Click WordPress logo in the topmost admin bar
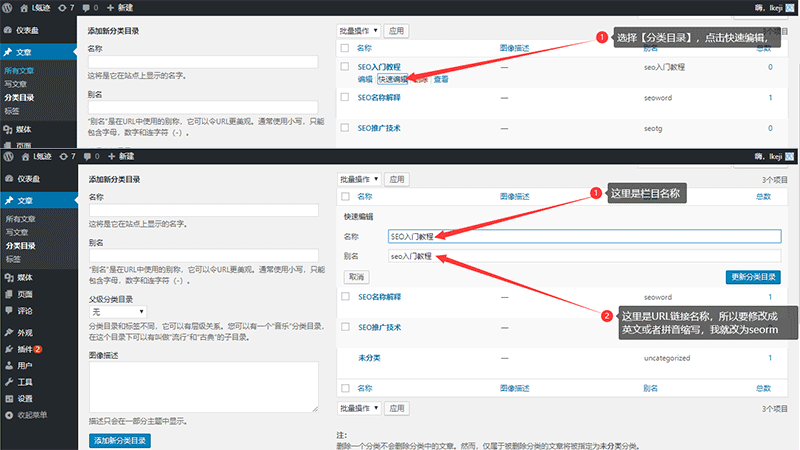Screen dimensions: 800x450 click(x=9, y=6)
